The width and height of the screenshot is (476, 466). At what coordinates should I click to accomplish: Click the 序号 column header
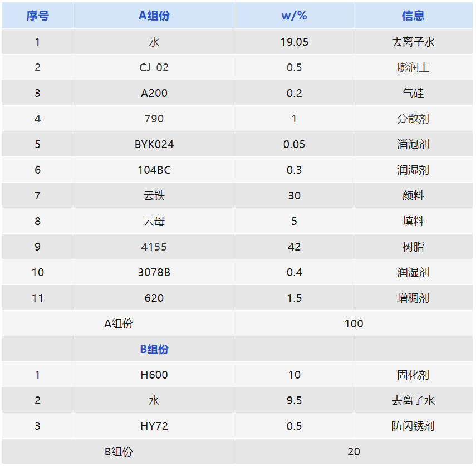tap(38, 16)
